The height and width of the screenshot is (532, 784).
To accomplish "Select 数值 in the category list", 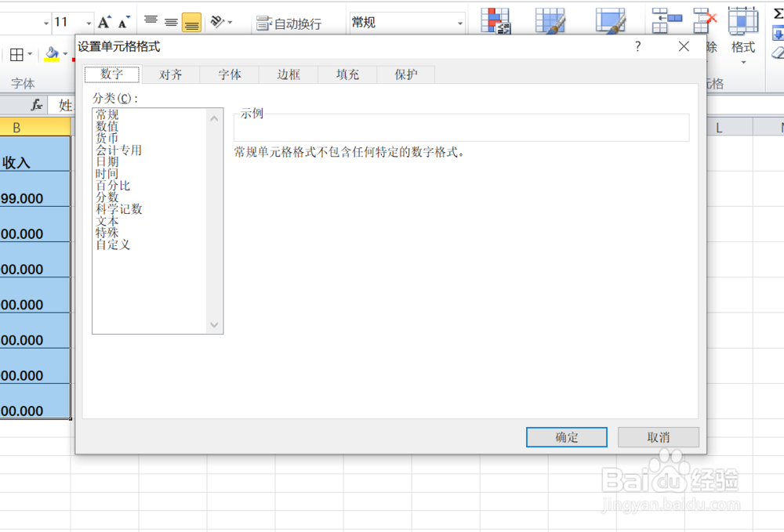I will click(107, 126).
